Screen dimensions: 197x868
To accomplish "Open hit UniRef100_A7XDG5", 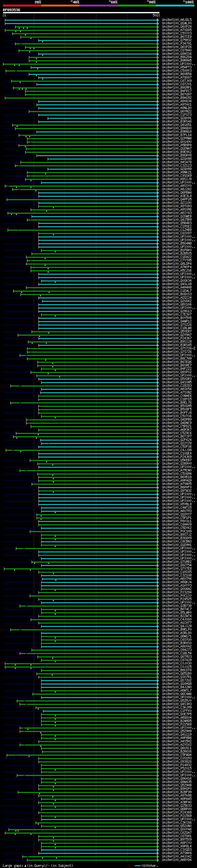I will [x=177, y=30].
